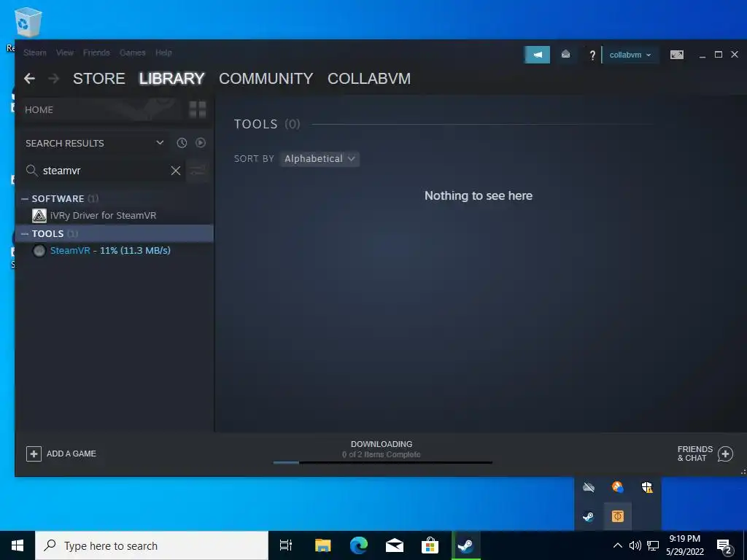Switch to the Library tab
747x560 pixels.
click(x=171, y=79)
